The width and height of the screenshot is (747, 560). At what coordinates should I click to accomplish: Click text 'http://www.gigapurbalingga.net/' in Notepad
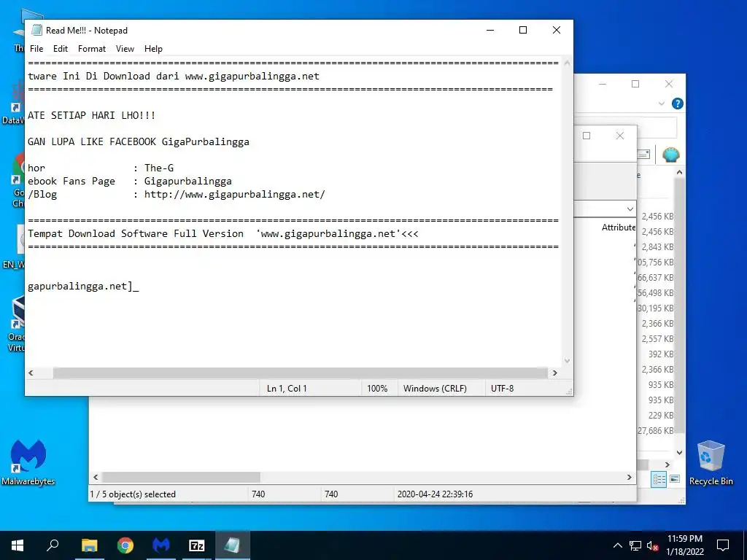234,194
